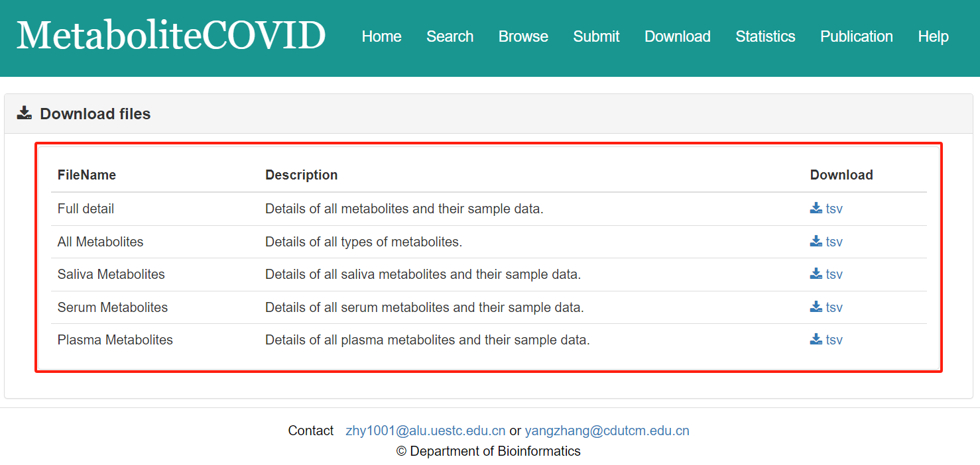Open the Help menu item
The width and height of the screenshot is (980, 465).
point(933,36)
